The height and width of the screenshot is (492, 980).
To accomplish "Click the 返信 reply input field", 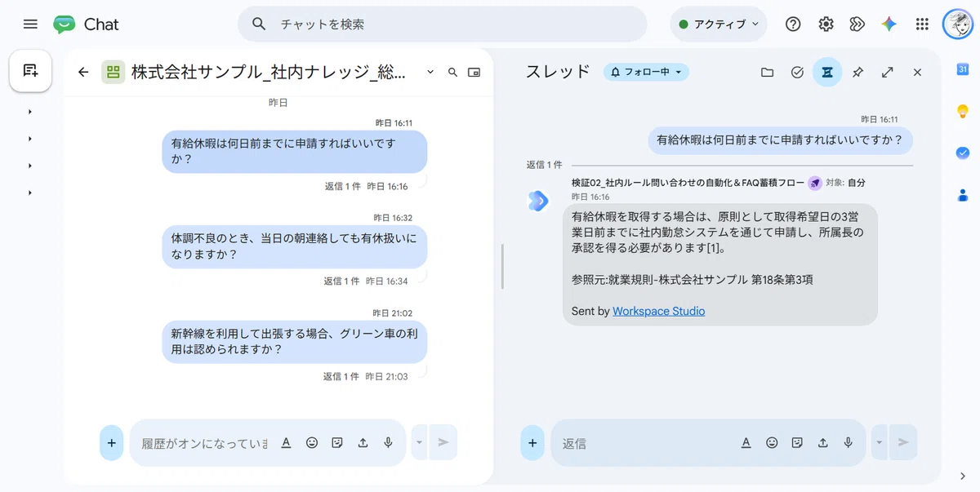I will pos(645,443).
